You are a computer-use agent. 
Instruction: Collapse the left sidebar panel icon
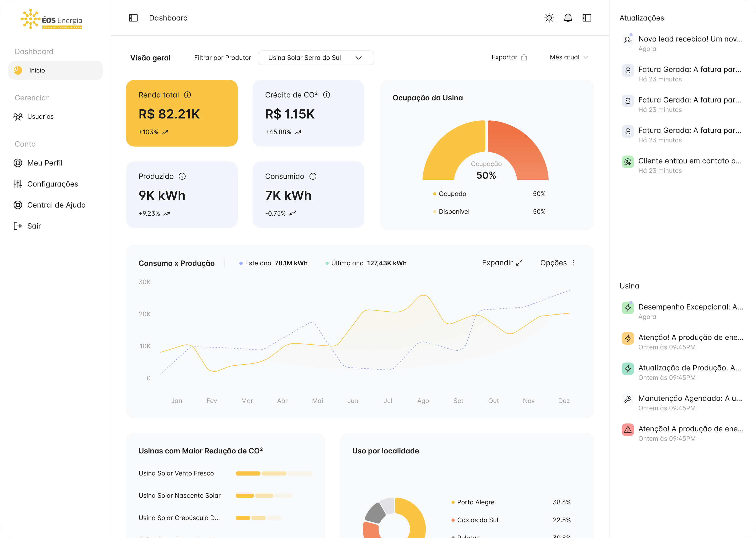(x=133, y=18)
